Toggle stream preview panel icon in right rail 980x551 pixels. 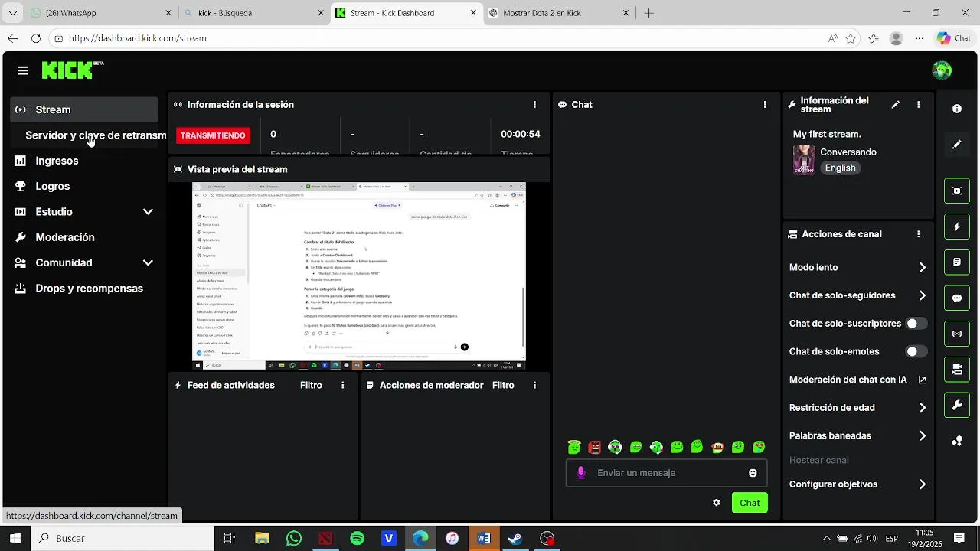click(x=957, y=191)
